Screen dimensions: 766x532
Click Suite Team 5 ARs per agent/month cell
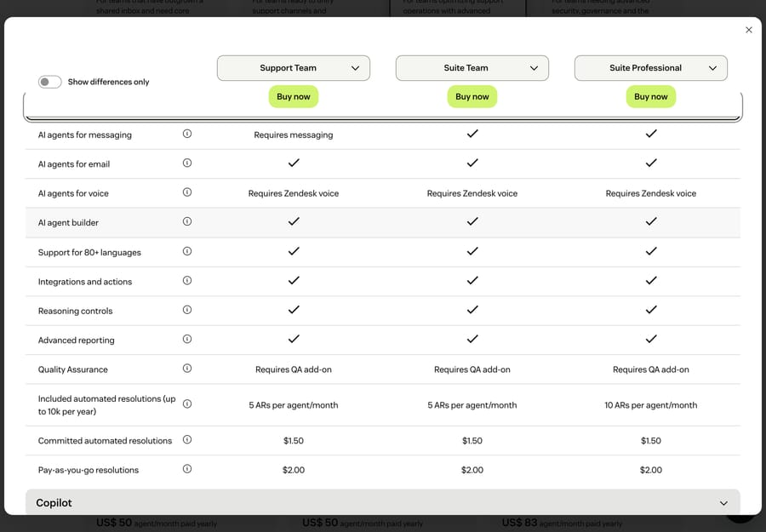(472, 405)
